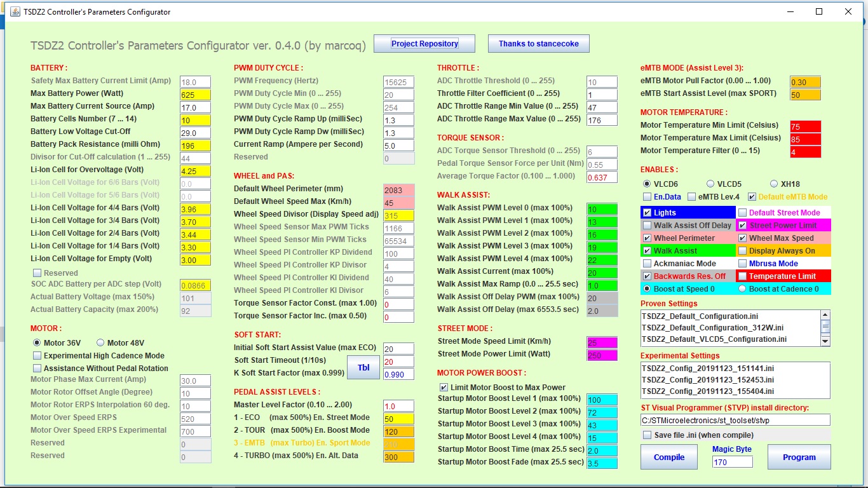Enable the Mbrusa Mode checkbox
868x488 pixels.
742,264
